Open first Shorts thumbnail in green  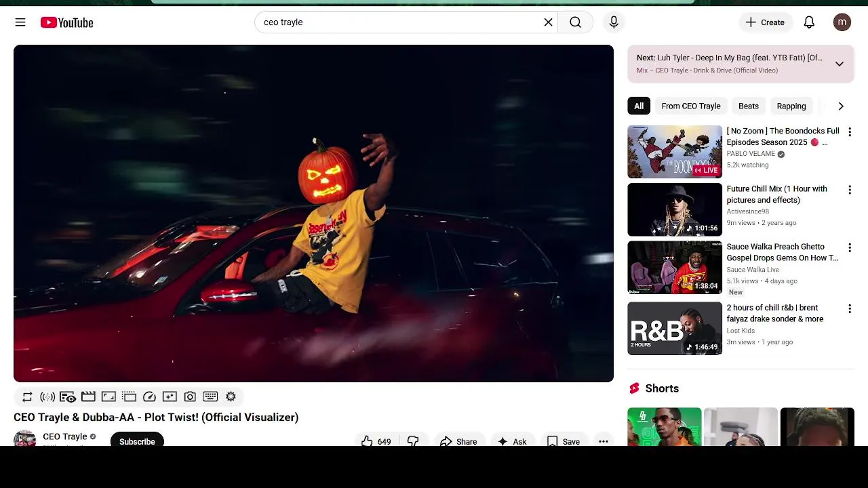point(665,427)
